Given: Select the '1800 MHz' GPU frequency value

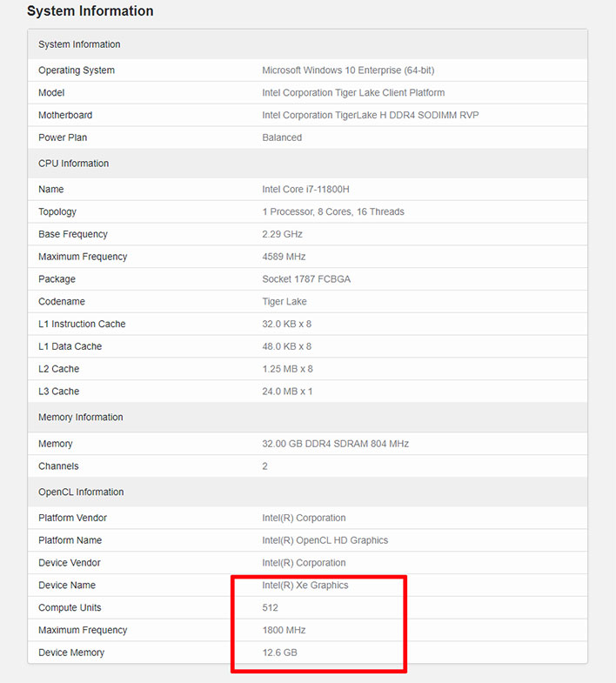Looking at the screenshot, I should pyautogui.click(x=284, y=630).
